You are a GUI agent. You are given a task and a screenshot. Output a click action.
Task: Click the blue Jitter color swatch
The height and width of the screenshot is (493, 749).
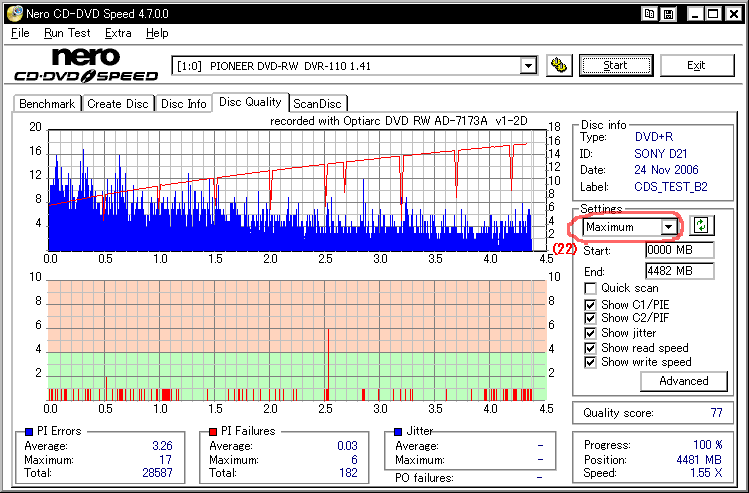[398, 432]
